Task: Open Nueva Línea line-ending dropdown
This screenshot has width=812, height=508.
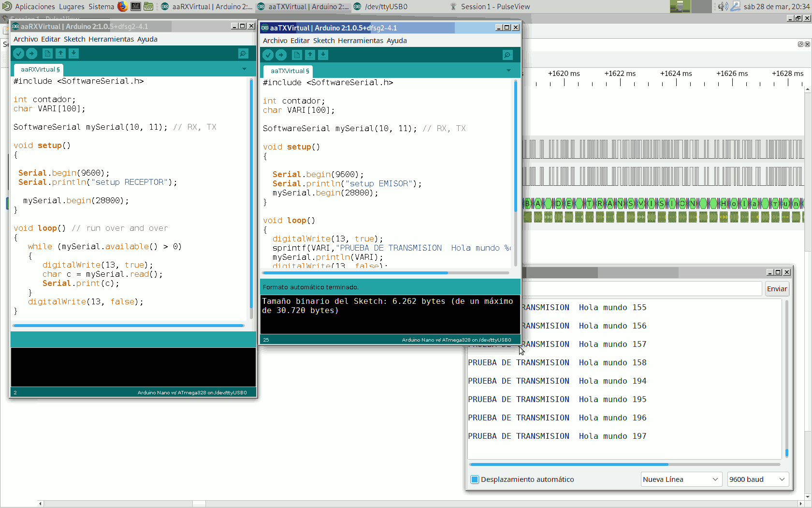Action: [x=681, y=479]
